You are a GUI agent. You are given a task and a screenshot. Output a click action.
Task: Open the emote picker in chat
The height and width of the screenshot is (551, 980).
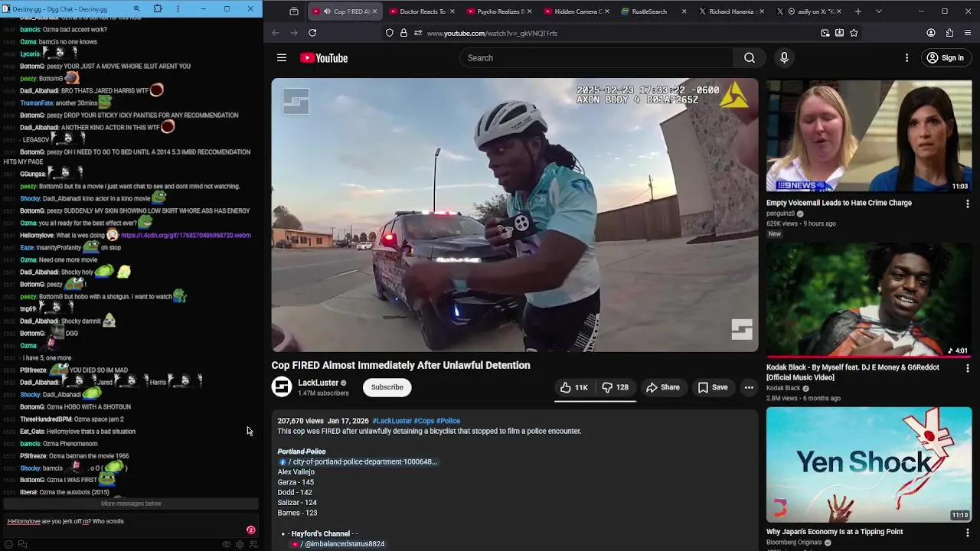coord(9,544)
